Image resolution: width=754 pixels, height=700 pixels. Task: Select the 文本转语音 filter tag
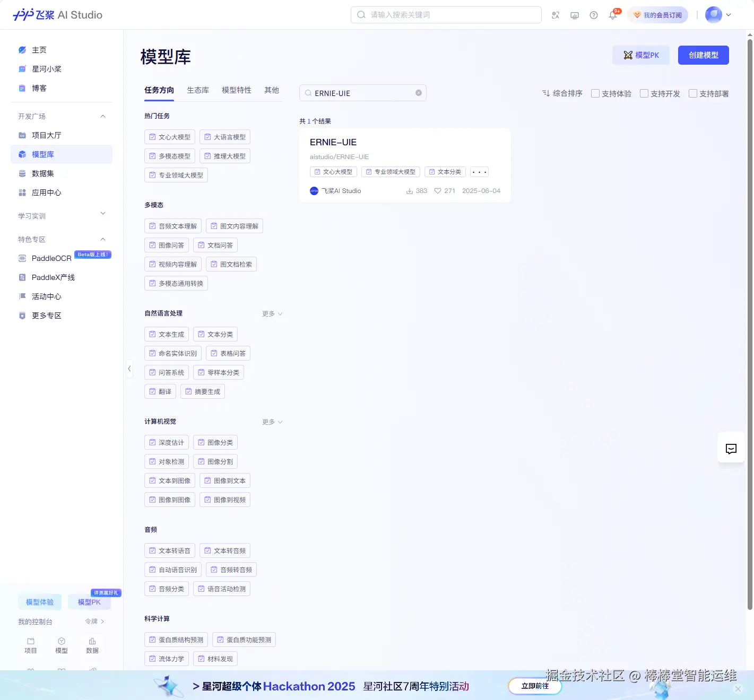170,550
